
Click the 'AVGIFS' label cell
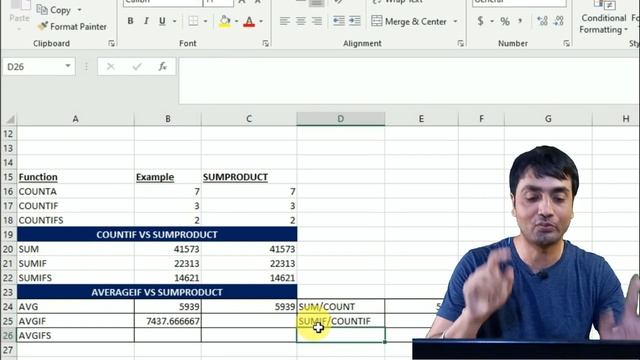pos(76,336)
